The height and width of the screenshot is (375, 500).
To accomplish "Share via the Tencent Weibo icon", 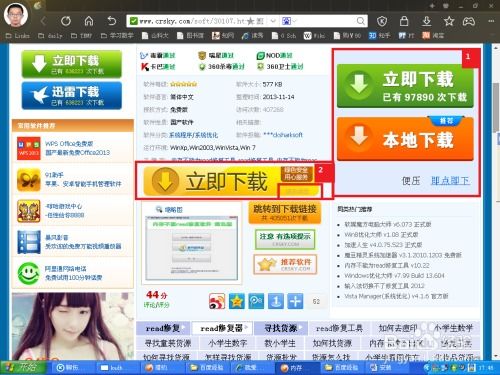I will pyautogui.click(x=256, y=301).
